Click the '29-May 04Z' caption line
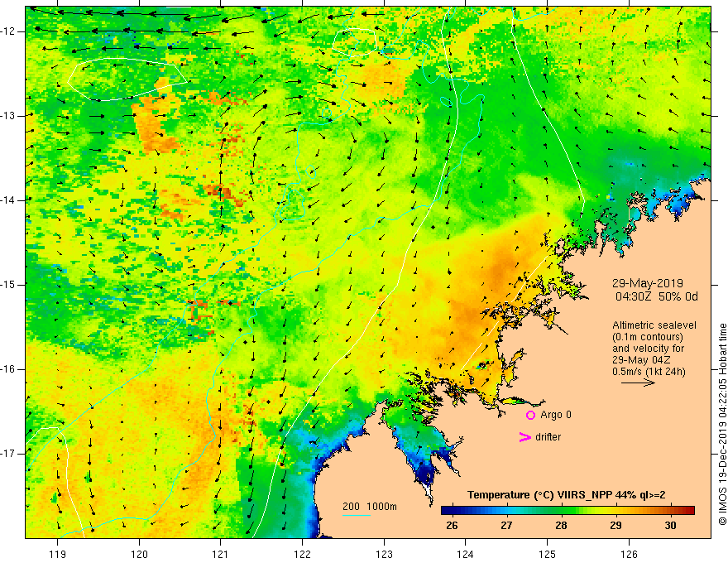This screenshot has width=728, height=563. coord(641,360)
